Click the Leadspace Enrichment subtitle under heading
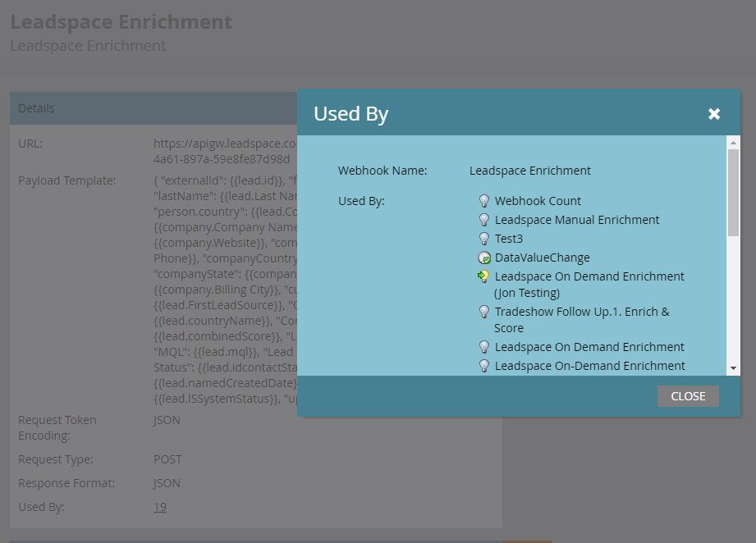Viewport: 756px width, 543px height. [88, 46]
